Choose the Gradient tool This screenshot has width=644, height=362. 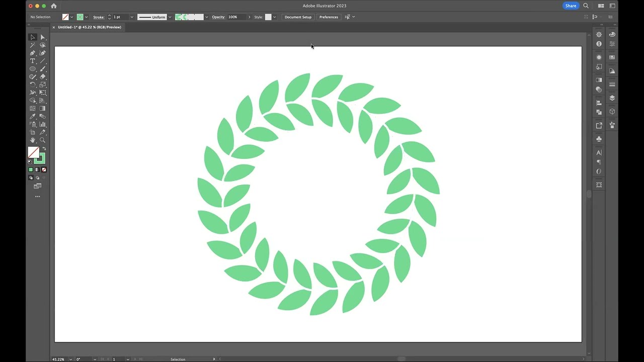(43, 108)
